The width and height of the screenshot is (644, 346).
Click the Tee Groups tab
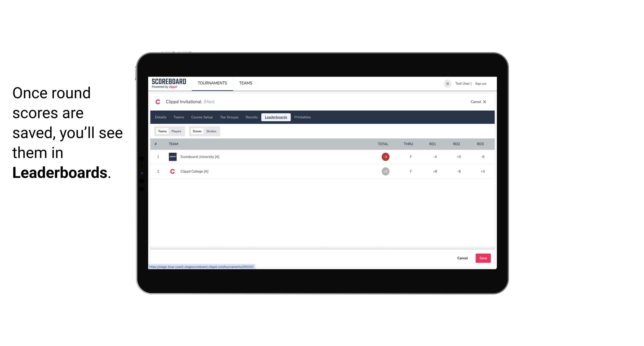(229, 117)
